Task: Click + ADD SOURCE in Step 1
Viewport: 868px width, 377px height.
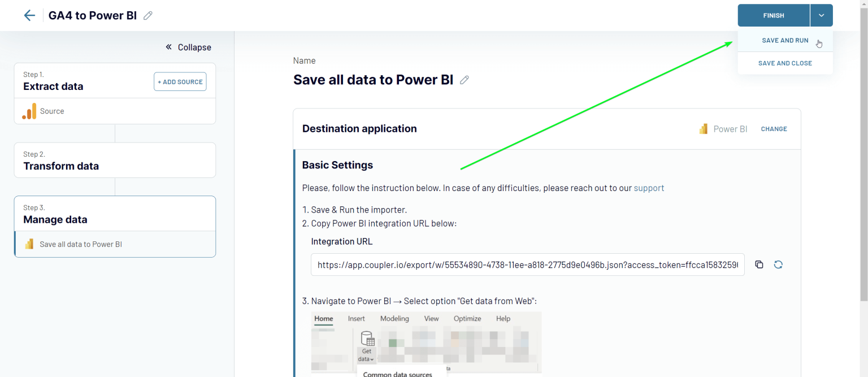Action: point(180,81)
